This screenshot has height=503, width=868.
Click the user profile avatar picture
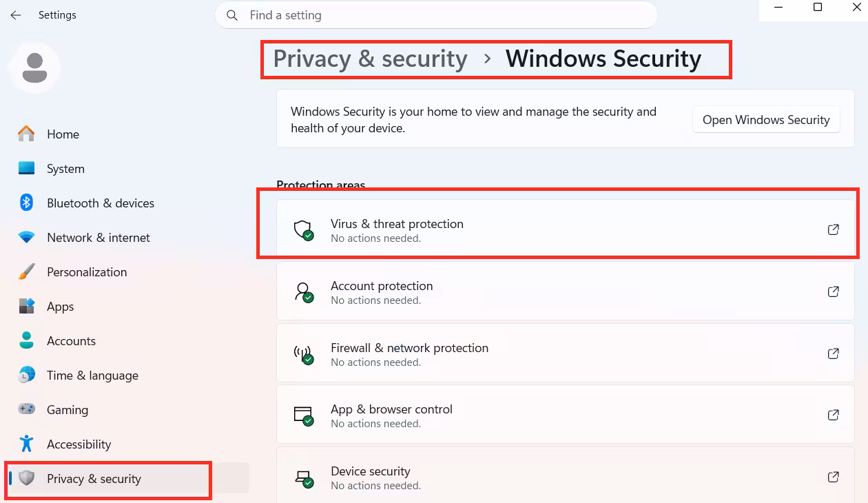tap(34, 68)
